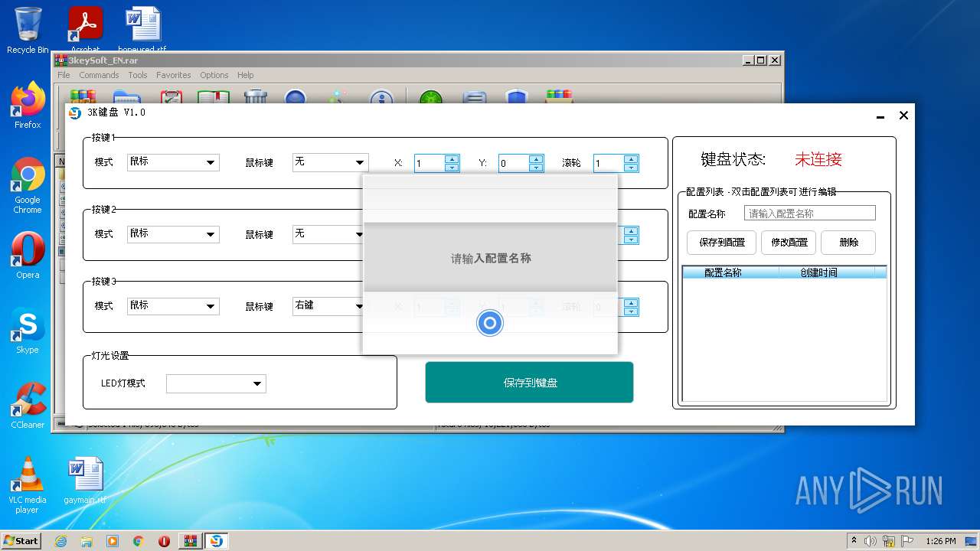Viewport: 980px width, 551px height.
Task: Expand the LED灯模式 dropdown
Action: click(x=216, y=383)
